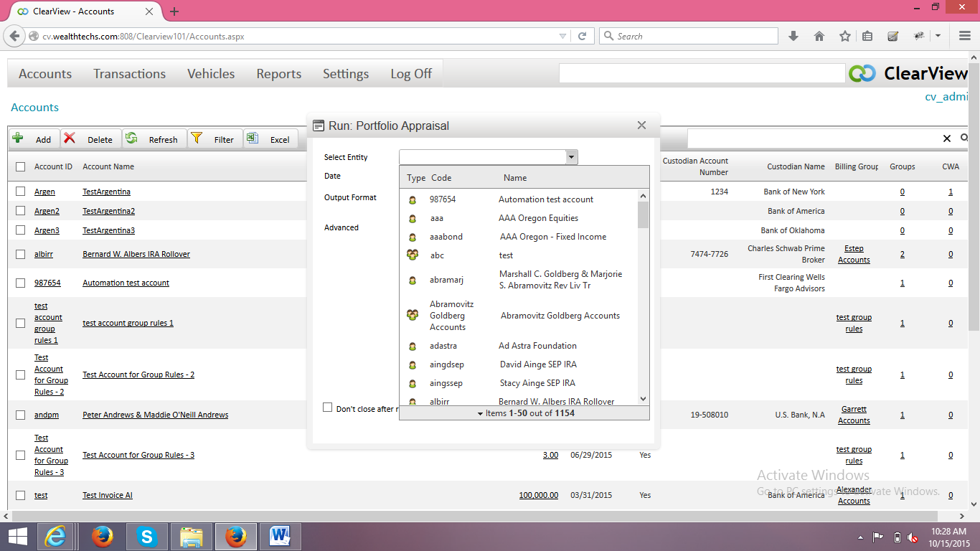Select the group icon beside code abc

tap(413, 255)
